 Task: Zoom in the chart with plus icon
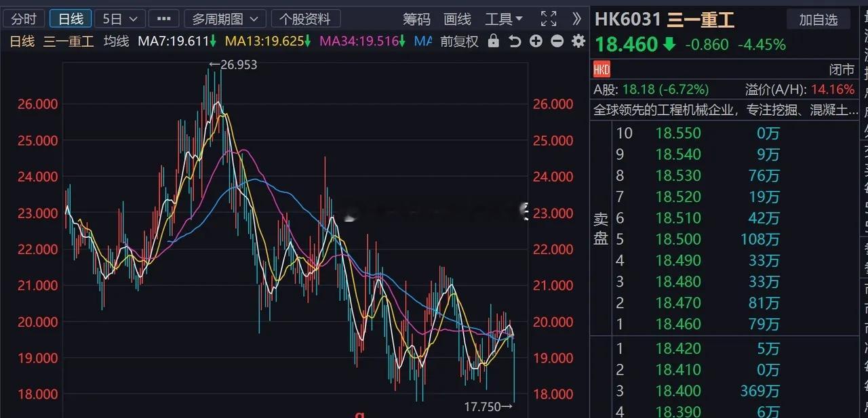coord(536,41)
